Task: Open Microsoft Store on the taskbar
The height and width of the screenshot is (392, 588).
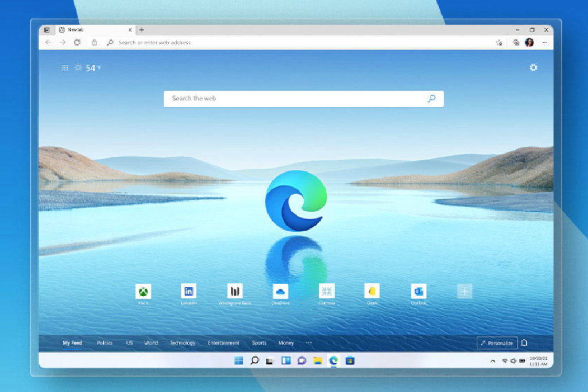Action: [350, 360]
